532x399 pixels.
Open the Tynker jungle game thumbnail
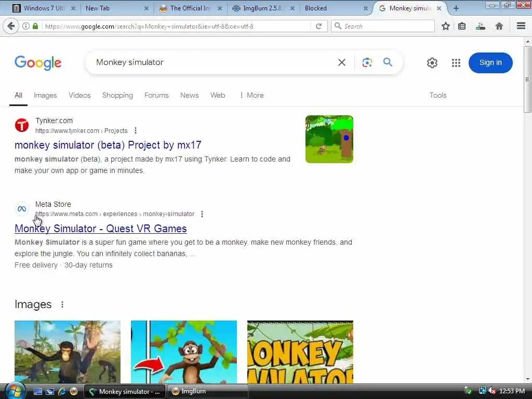pos(329,139)
